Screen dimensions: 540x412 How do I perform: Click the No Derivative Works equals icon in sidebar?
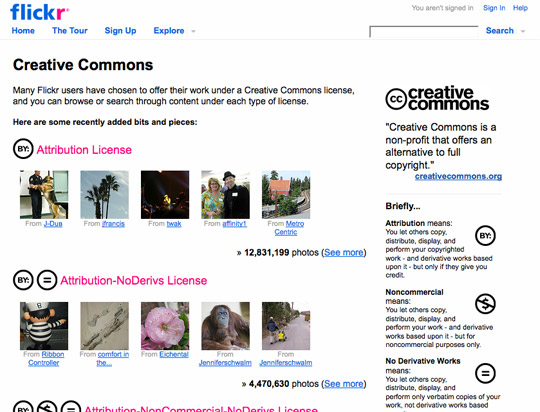485,373
